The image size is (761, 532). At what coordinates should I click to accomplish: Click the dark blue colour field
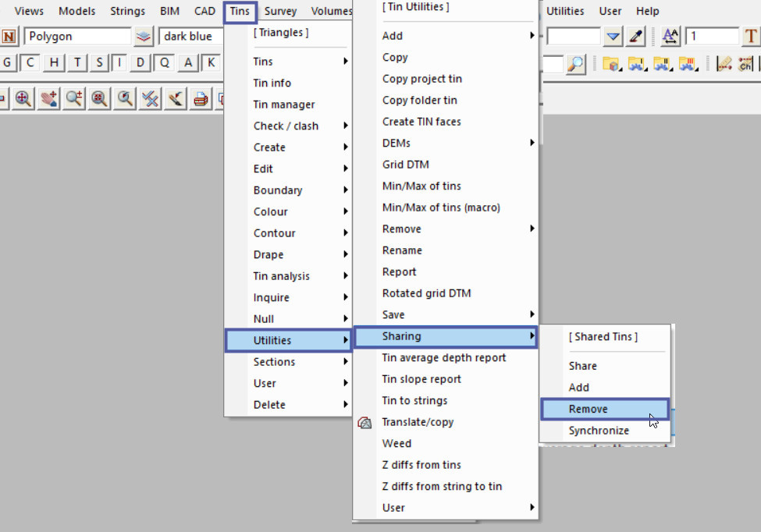[x=190, y=37]
